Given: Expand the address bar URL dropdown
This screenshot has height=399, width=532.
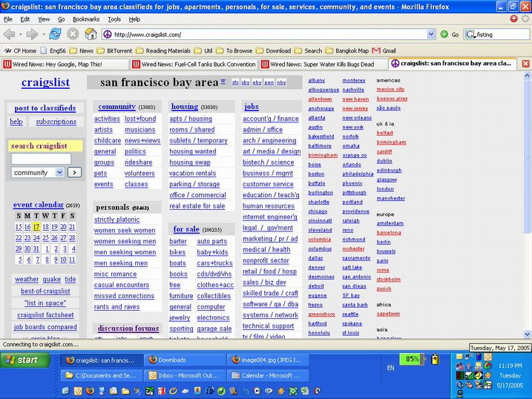Looking at the screenshot, I should pyautogui.click(x=431, y=34).
